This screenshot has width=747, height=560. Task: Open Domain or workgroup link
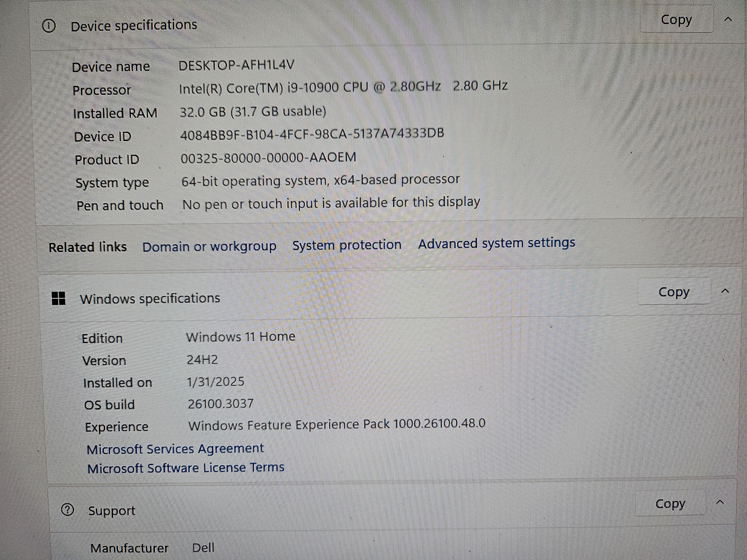coord(209,246)
